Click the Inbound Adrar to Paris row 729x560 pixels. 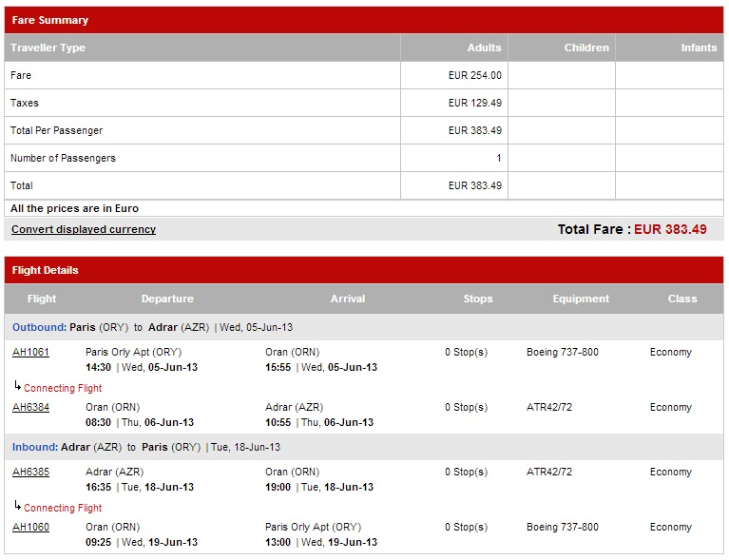click(364, 447)
